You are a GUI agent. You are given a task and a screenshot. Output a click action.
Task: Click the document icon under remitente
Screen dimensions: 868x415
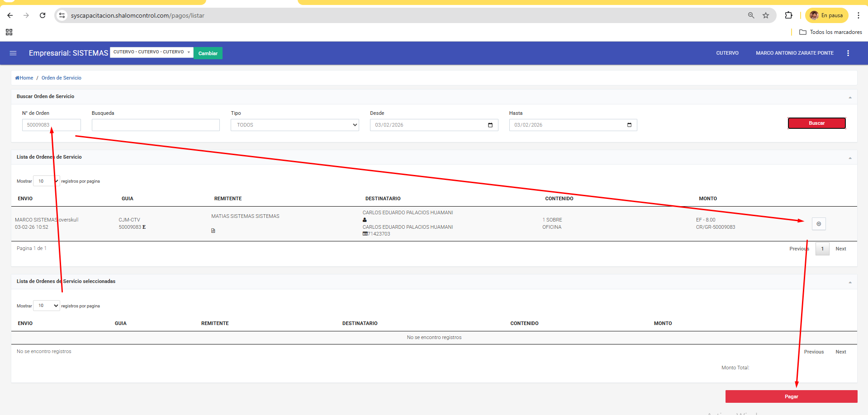(x=213, y=231)
